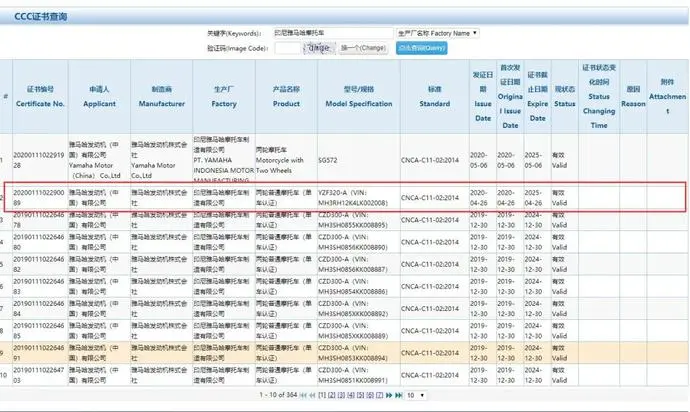This screenshot has height=412, width=690.
Task: Click the Status column header
Action: click(565, 96)
